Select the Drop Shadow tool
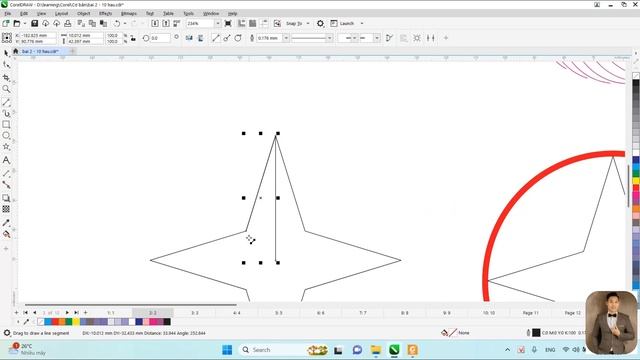 6,198
